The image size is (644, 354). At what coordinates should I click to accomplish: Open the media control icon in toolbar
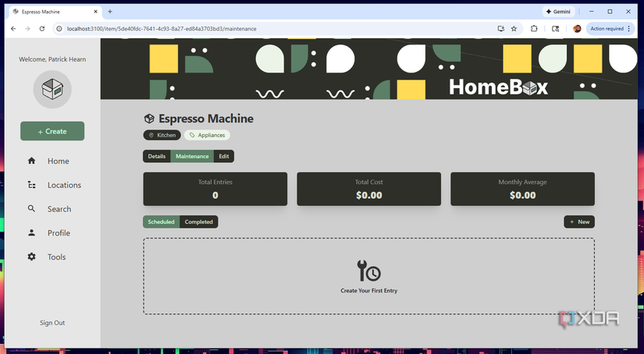[x=555, y=29]
